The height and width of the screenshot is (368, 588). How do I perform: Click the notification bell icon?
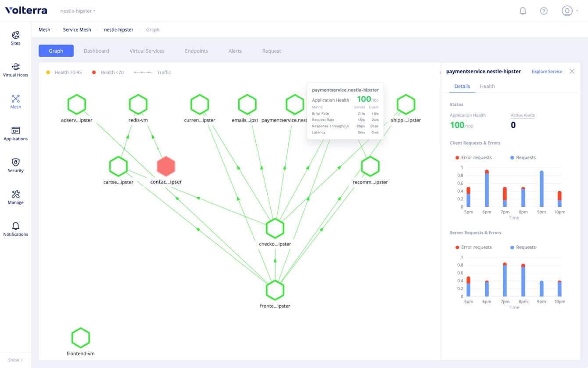point(523,11)
